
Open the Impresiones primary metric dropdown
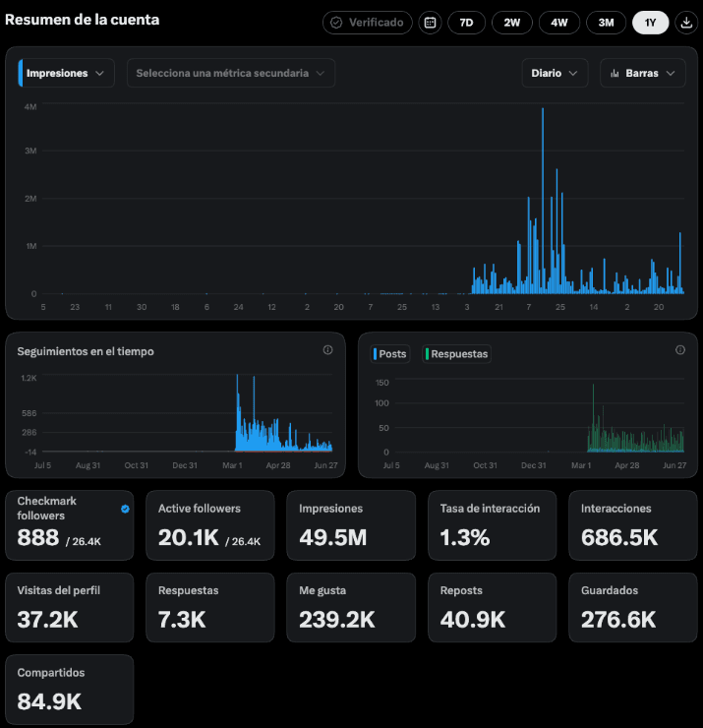pos(66,73)
